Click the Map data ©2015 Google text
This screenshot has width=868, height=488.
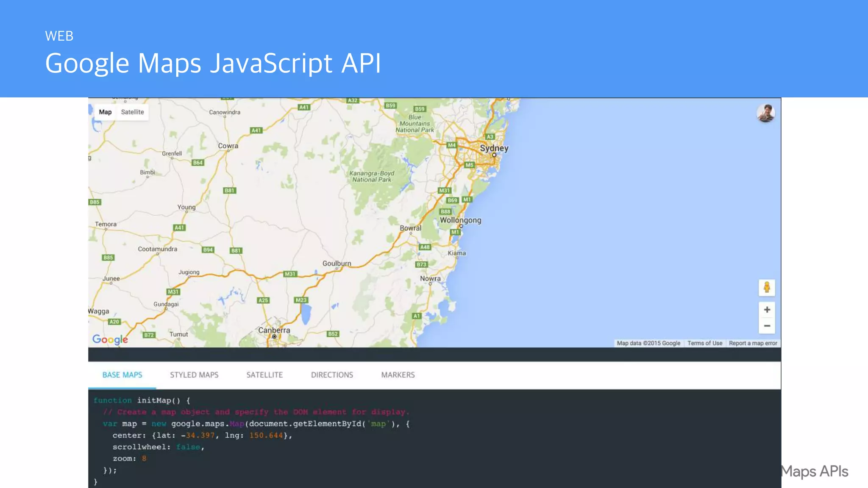pyautogui.click(x=648, y=343)
